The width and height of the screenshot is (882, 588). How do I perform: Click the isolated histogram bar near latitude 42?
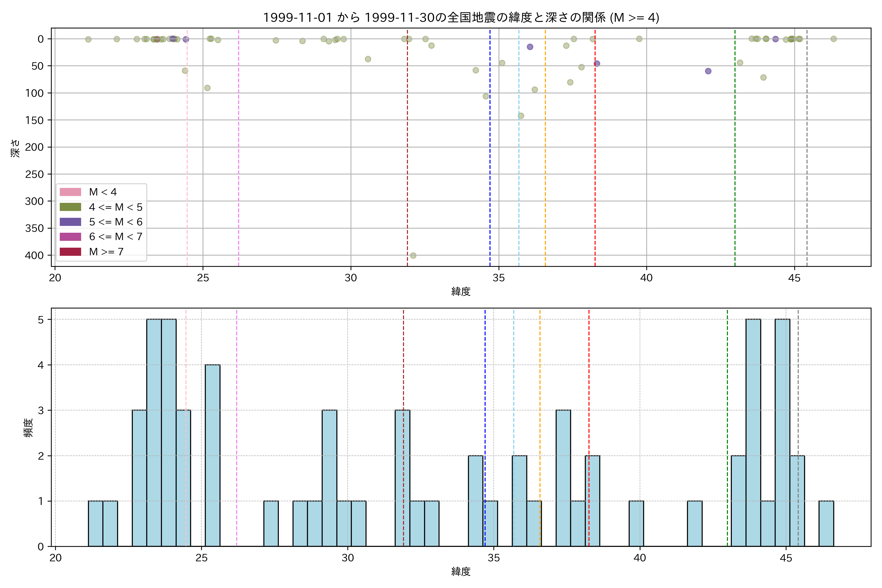pyautogui.click(x=695, y=524)
